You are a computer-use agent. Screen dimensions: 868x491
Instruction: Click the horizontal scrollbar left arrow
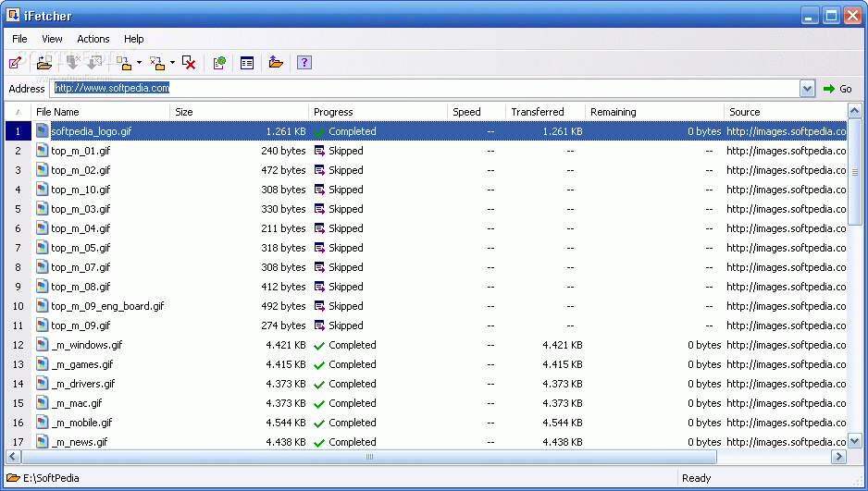(13, 457)
